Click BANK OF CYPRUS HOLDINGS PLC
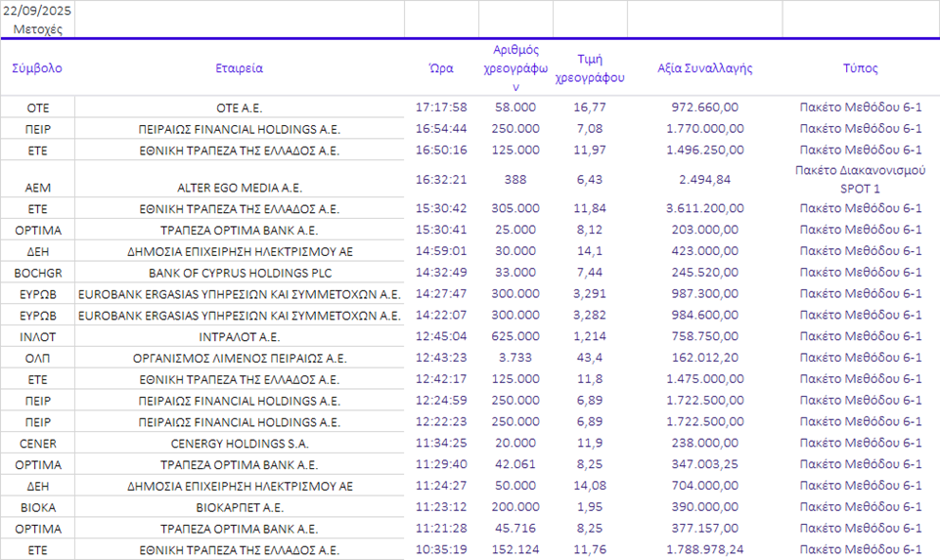The image size is (940, 560). (239, 272)
